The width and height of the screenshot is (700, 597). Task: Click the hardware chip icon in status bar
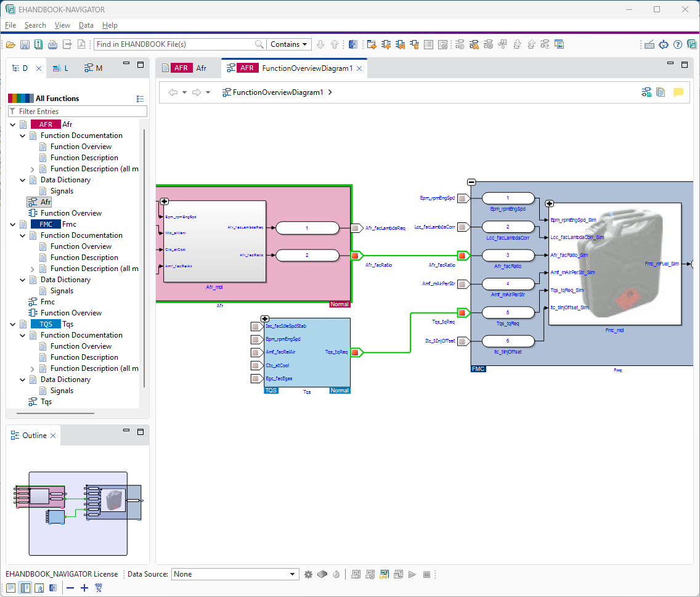322,574
